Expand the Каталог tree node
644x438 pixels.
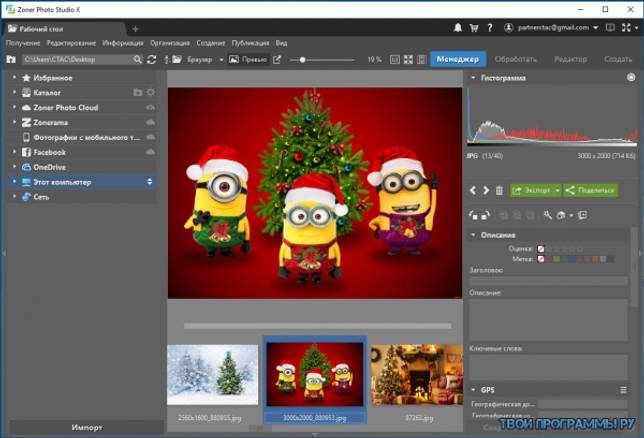(x=14, y=92)
